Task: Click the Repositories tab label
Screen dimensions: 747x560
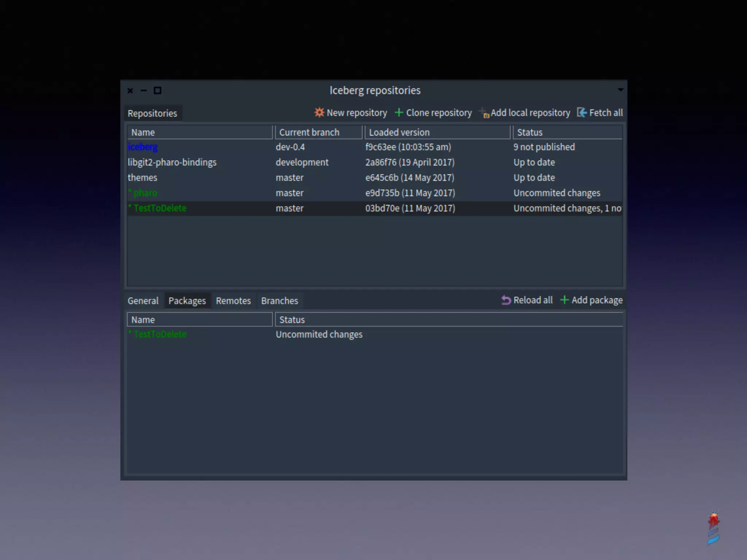Action: coord(152,113)
